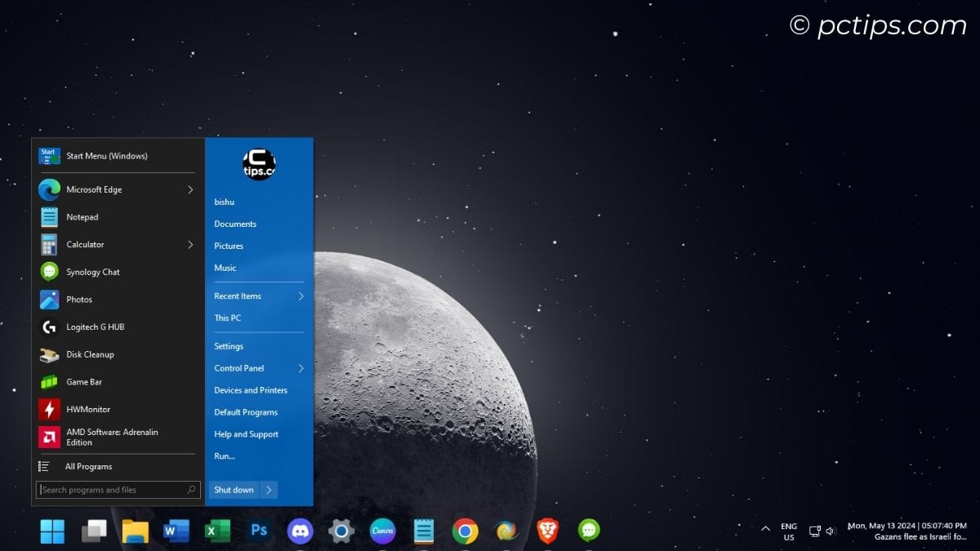The image size is (980, 551).
Task: Open Disk Cleanup utility
Action: (x=89, y=354)
